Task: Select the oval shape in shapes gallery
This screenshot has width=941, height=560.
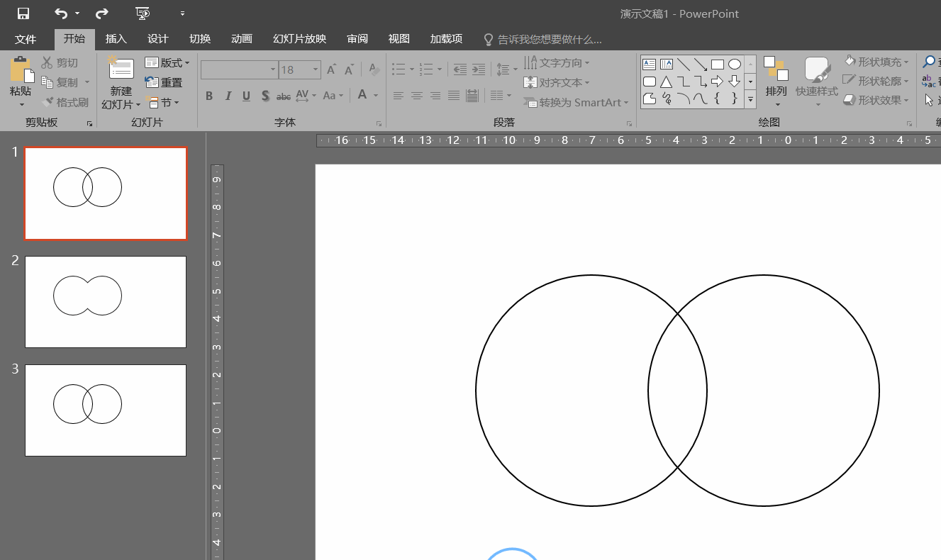Action: [735, 65]
